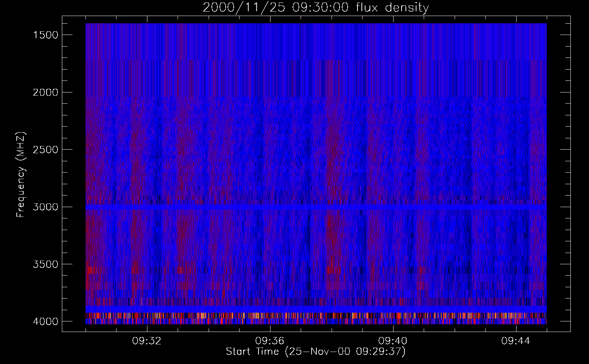Viewport: 589px width, 364px height.
Task: Click the 09:32 time tick label
Action: (x=147, y=341)
